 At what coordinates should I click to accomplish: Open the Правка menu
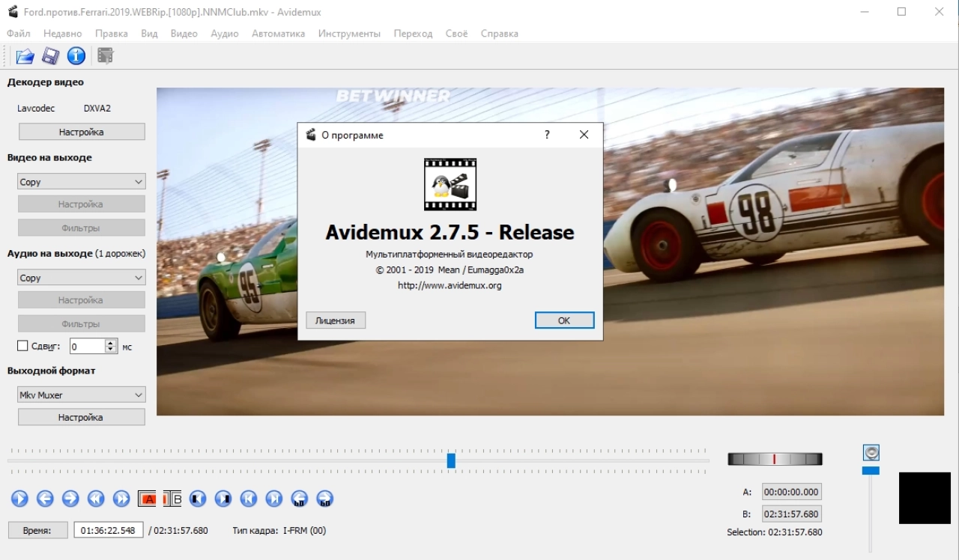pyautogui.click(x=112, y=34)
